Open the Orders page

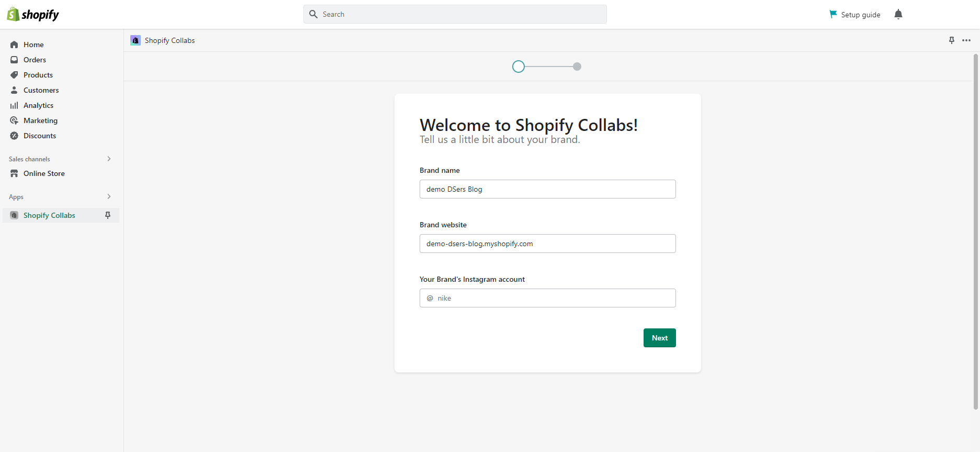point(35,60)
